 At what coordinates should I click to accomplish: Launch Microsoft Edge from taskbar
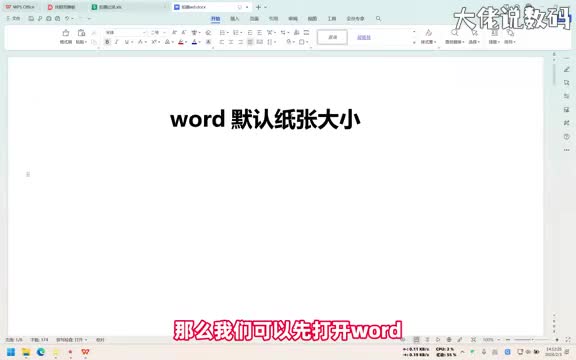click(x=40, y=352)
